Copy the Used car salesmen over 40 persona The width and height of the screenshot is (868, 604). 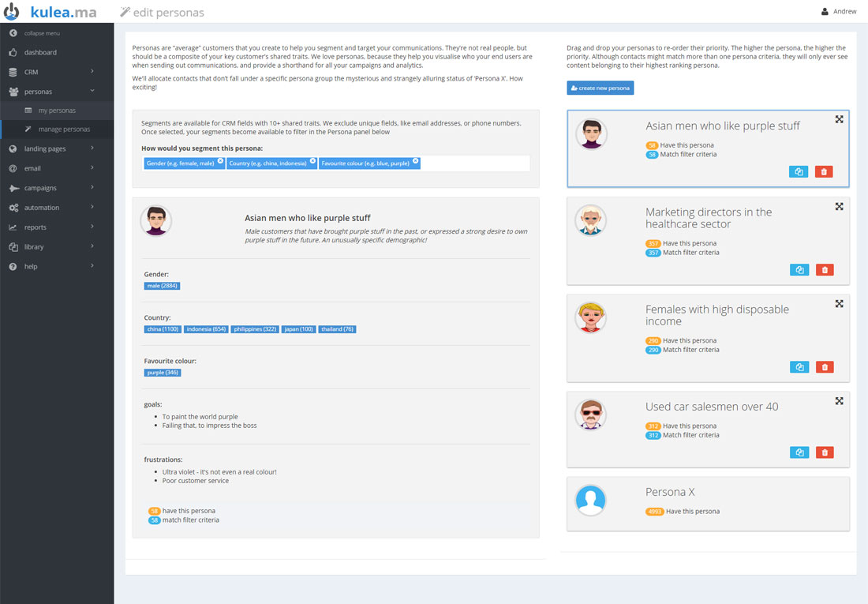click(799, 452)
